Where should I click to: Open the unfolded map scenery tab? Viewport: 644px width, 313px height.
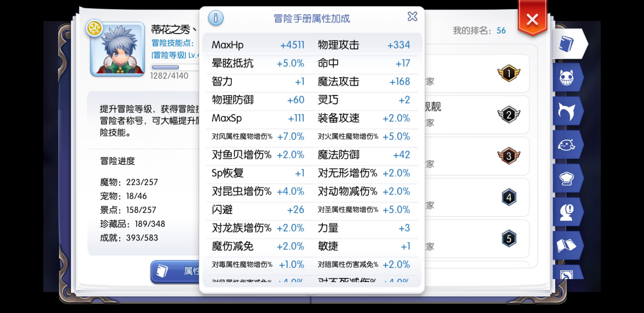567,245
